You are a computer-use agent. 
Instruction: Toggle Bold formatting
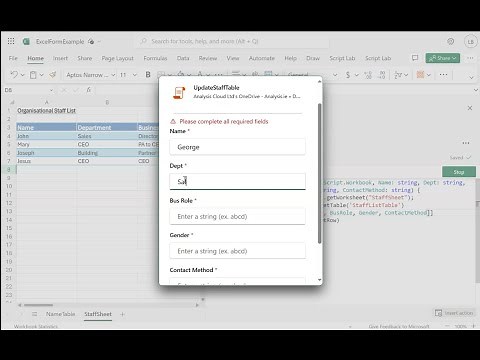click(148, 75)
